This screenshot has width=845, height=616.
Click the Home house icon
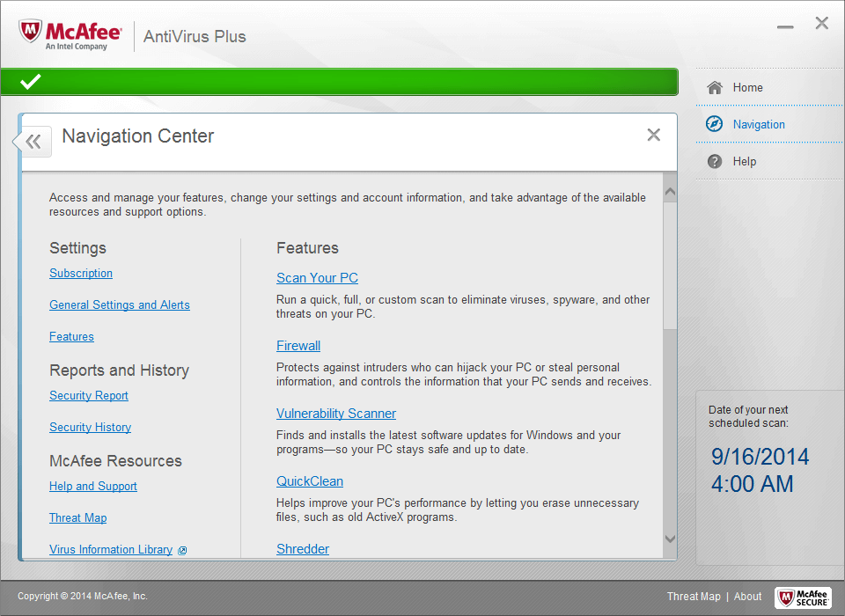pos(715,87)
